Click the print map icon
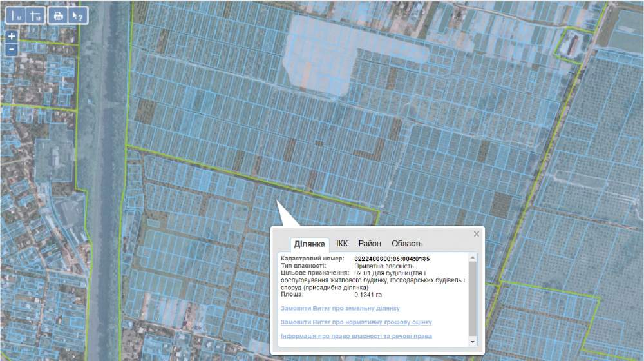This screenshot has width=644, height=361. pyautogui.click(x=59, y=15)
